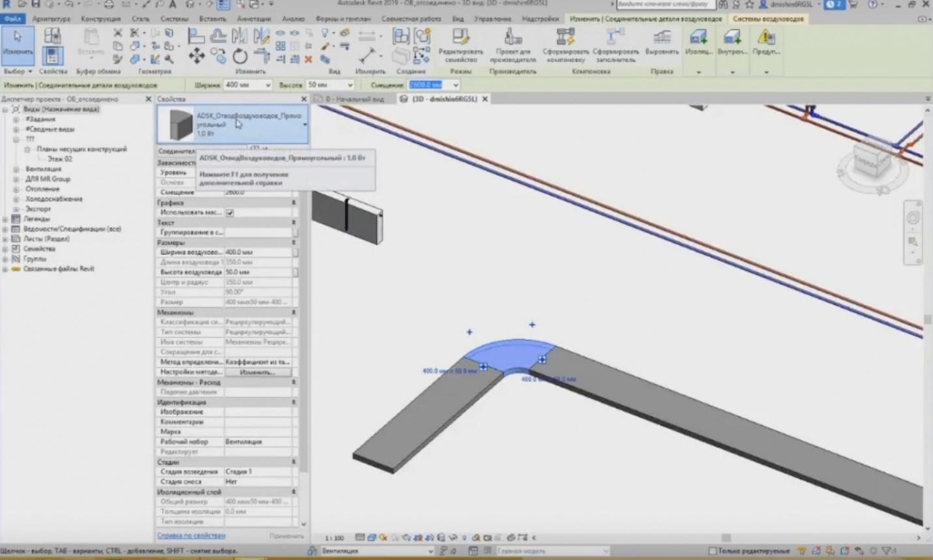The height and width of the screenshot is (560, 933).
Task: Click the Рабочий набор Вентиляция value
Action: coord(258,442)
